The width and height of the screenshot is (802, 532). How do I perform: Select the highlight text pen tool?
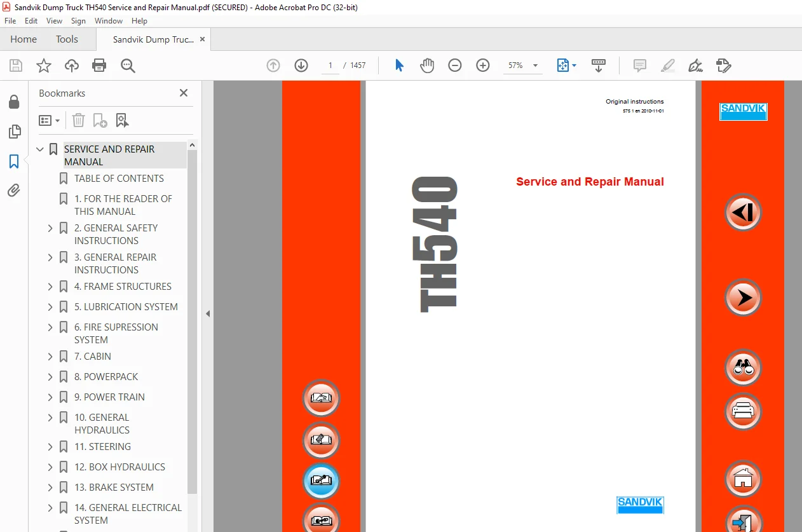[668, 65]
